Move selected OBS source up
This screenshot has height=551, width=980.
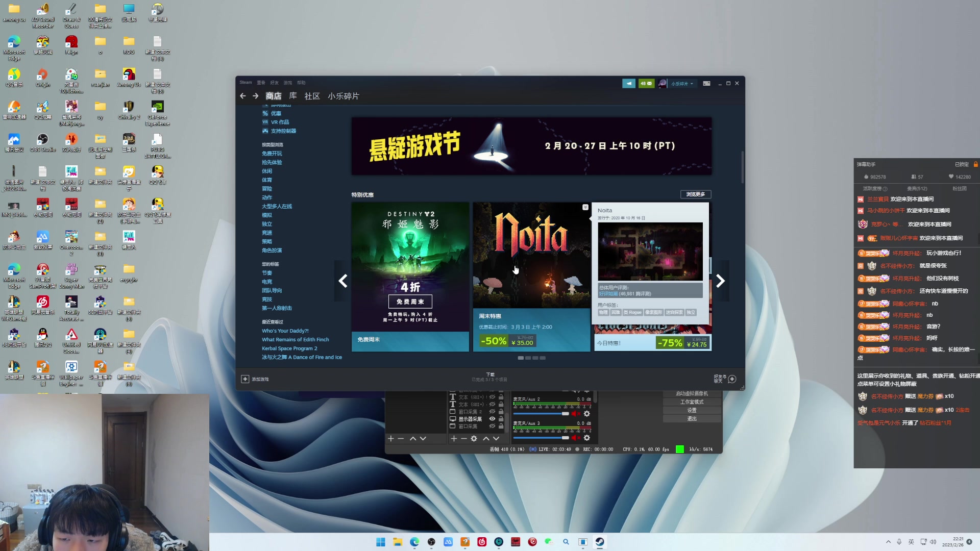(486, 439)
